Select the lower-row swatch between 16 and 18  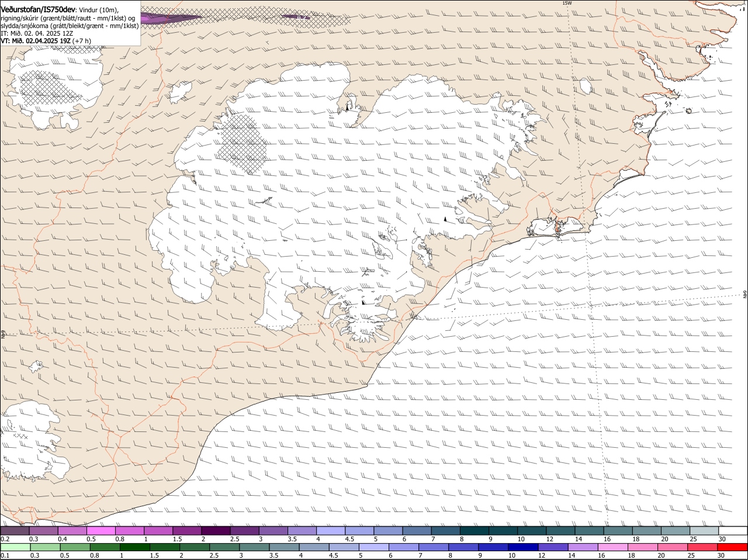[612, 547]
